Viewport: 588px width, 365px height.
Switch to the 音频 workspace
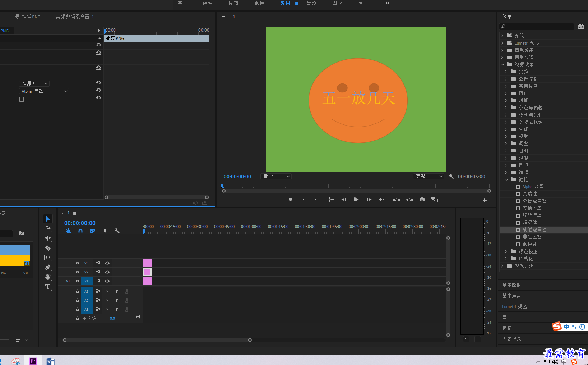311,3
